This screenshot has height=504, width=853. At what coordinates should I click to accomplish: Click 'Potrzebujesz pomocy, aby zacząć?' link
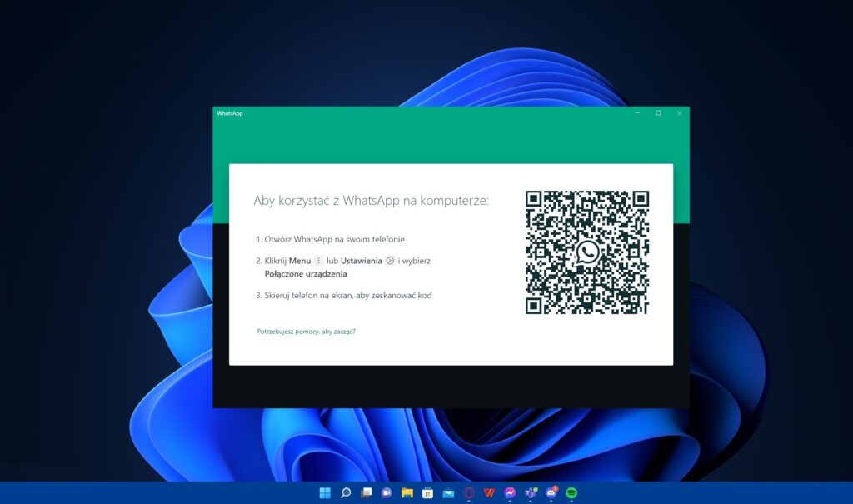306,332
